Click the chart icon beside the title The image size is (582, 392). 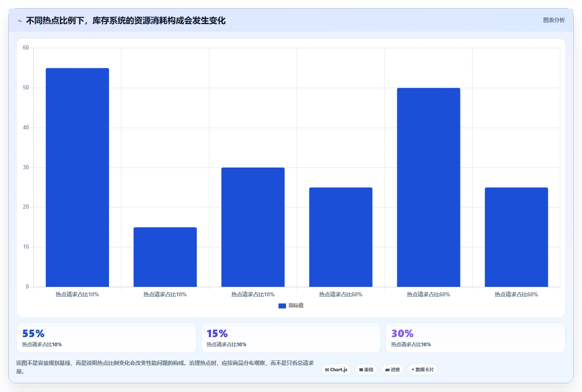pos(20,21)
